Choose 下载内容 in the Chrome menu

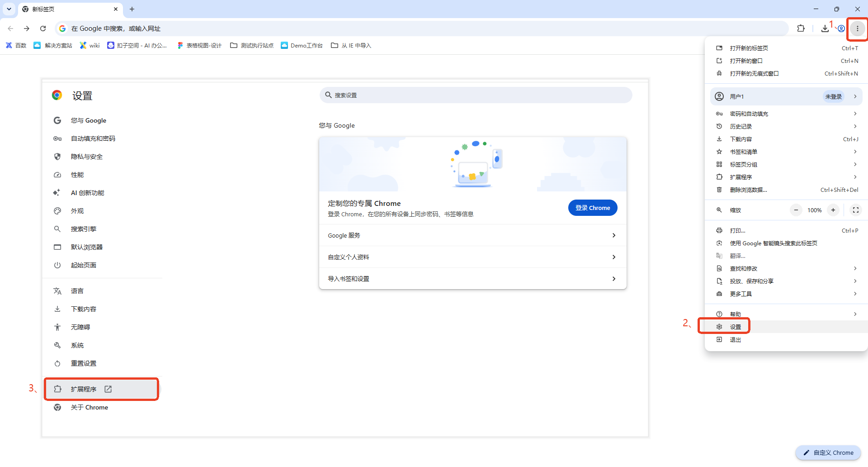[x=786, y=139]
